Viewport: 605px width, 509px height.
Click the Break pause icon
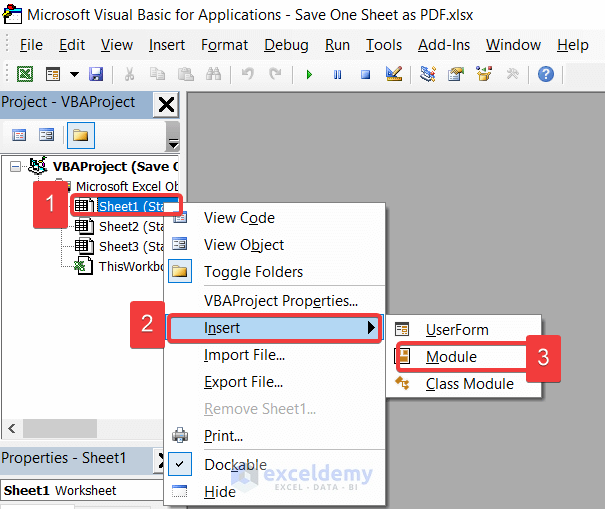[337, 74]
